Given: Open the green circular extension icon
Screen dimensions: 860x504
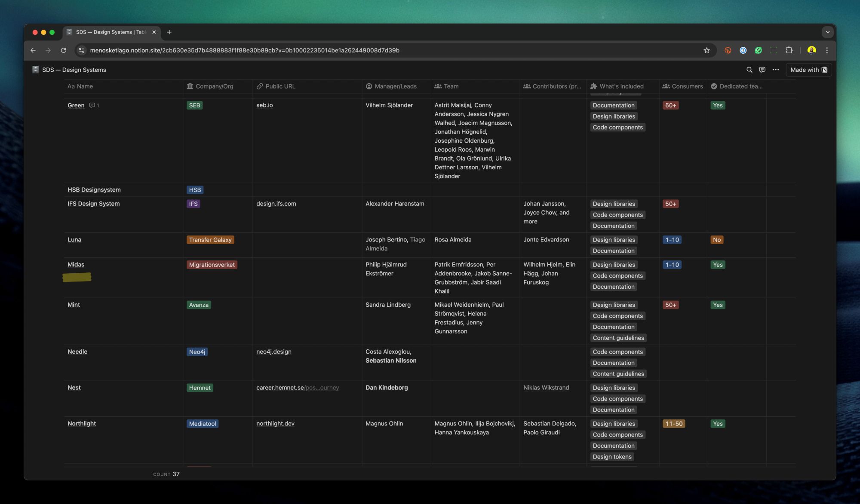Looking at the screenshot, I should (x=759, y=50).
